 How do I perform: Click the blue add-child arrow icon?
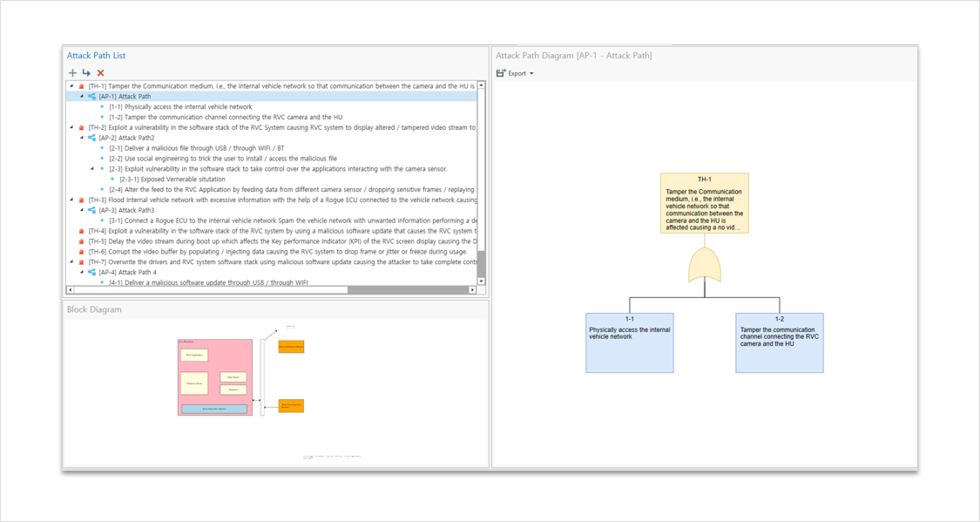(x=86, y=73)
